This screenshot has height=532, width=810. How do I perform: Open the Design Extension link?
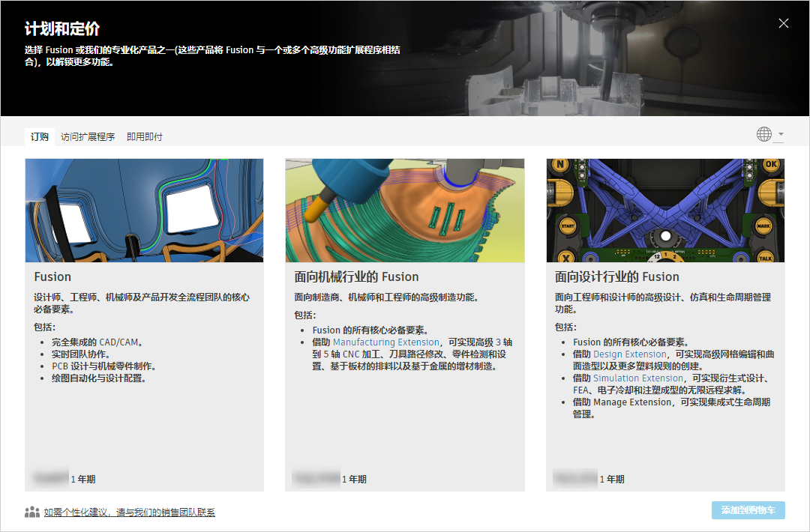tap(630, 354)
